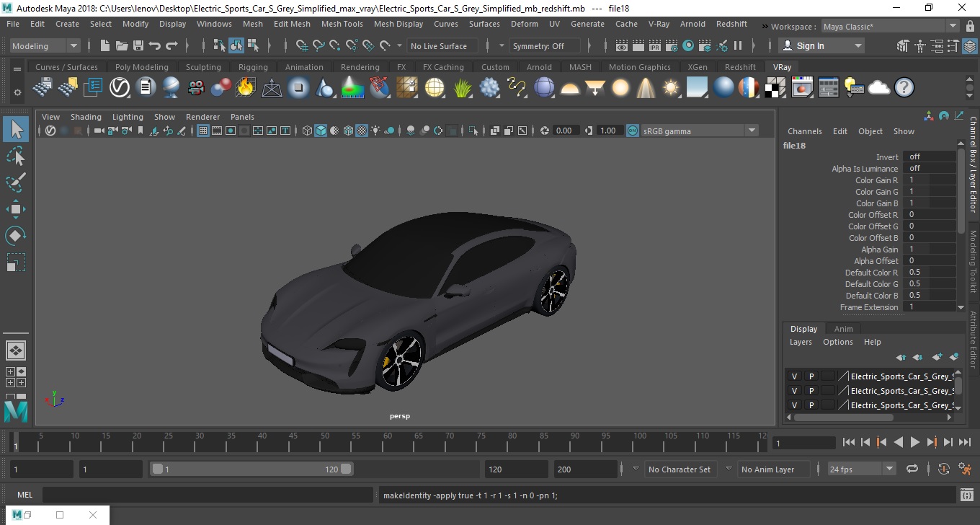Pick the Paint Selection tool

click(16, 182)
